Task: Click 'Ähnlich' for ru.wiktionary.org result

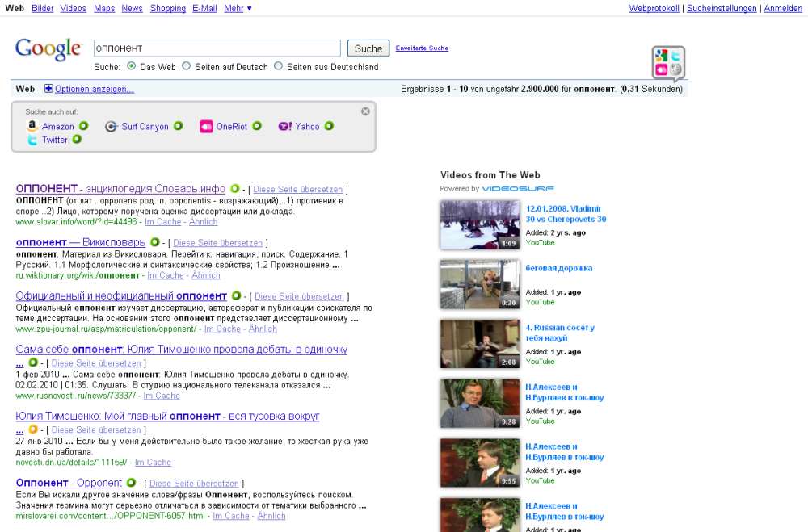Action: (x=205, y=275)
